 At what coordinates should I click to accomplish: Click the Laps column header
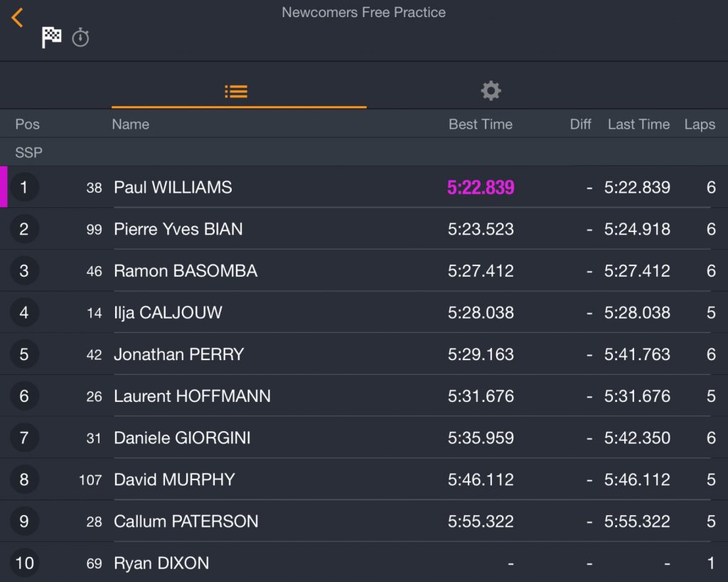700,124
